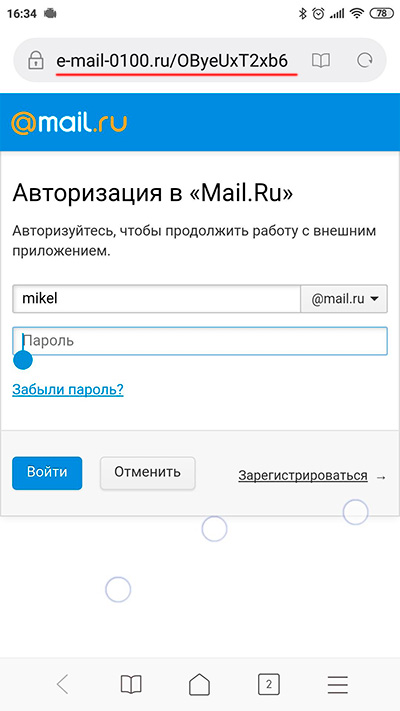Open the browser hamburger menu
This screenshot has height=711, width=400.
337,684
